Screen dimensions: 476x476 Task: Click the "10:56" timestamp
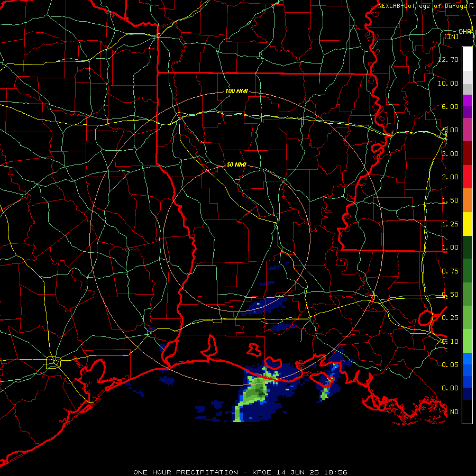(x=335, y=472)
